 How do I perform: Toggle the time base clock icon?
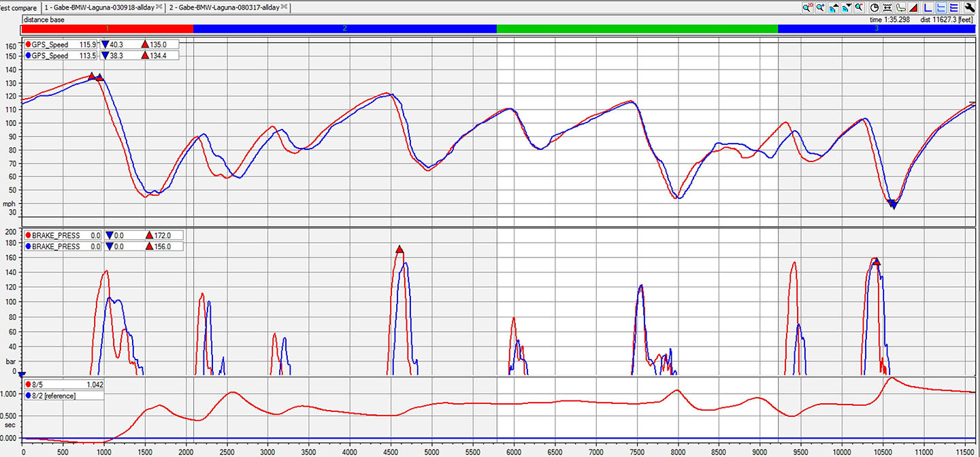tap(875, 7)
